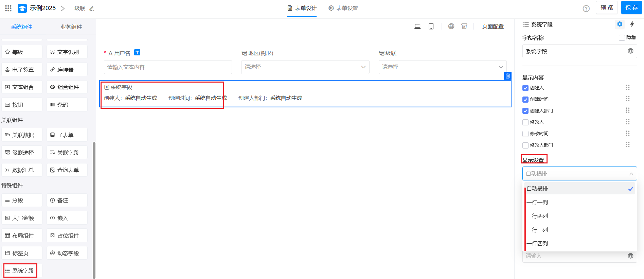
Task: Click the 预览 button
Action: point(606,8)
